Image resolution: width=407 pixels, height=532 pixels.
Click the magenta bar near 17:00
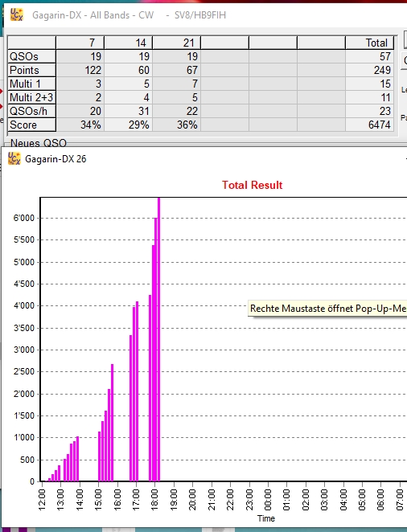137,391
